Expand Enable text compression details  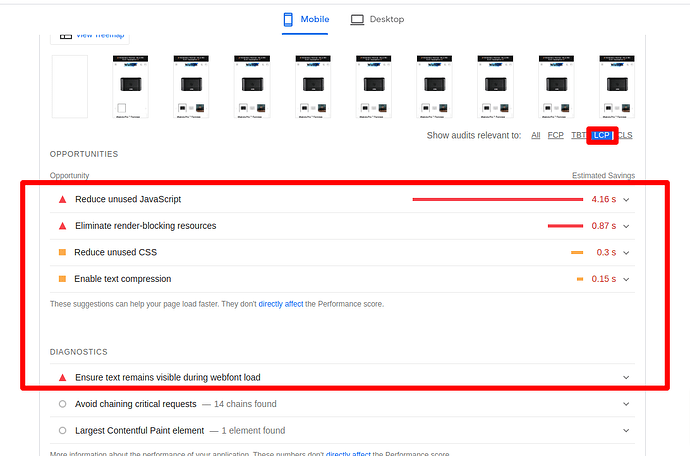(627, 279)
